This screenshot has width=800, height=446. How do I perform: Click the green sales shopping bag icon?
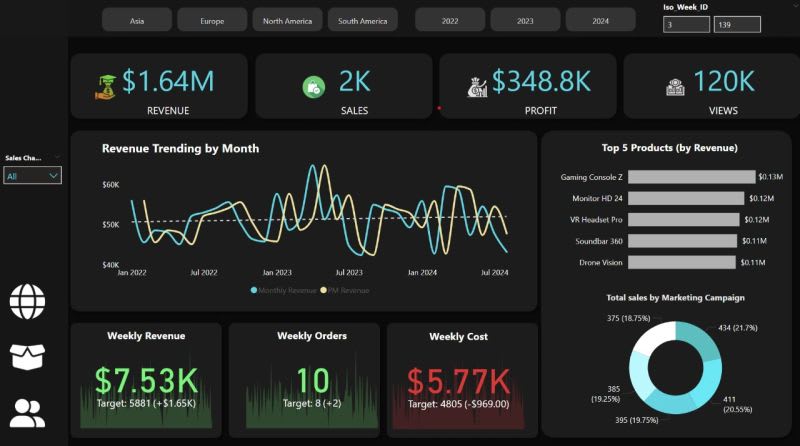(313, 87)
